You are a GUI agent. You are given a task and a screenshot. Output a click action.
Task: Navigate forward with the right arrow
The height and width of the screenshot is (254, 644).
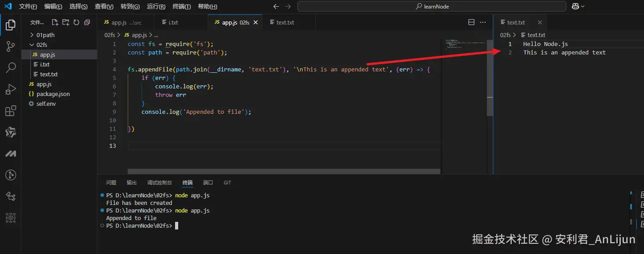coord(288,7)
